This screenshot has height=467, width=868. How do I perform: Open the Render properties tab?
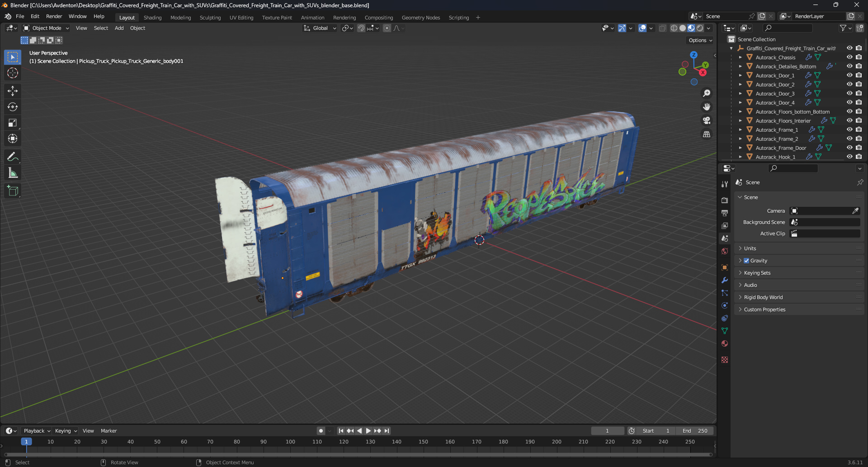click(725, 200)
